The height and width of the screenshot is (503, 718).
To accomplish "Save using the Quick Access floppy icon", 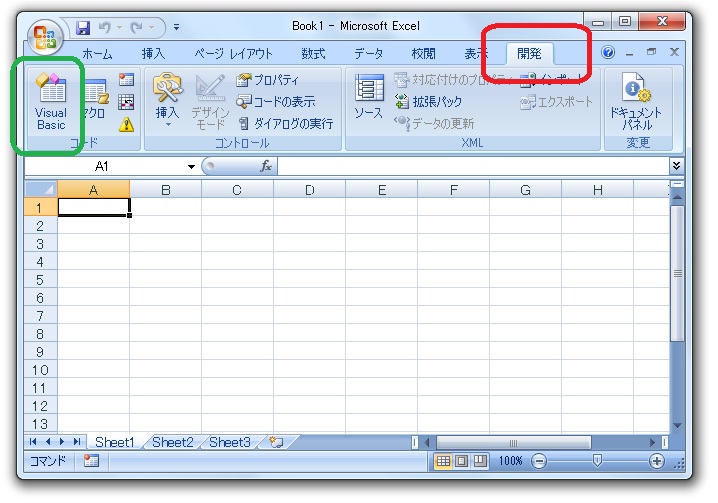I will click(83, 27).
